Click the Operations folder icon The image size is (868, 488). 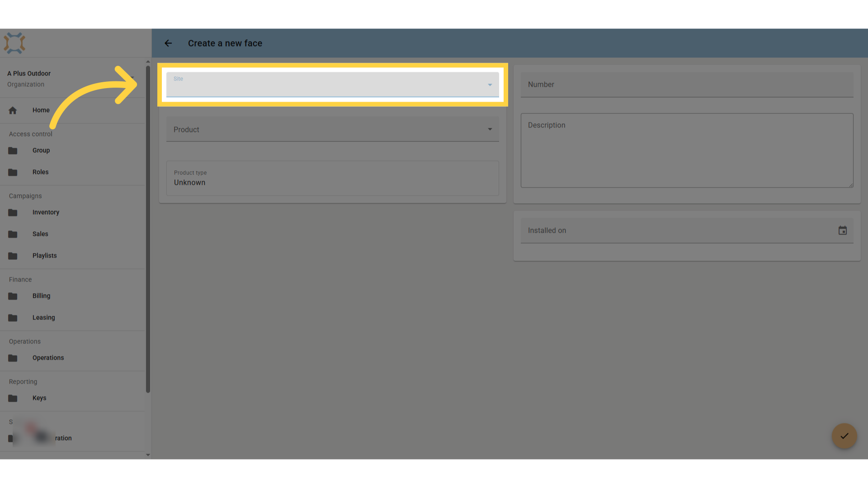tap(13, 358)
